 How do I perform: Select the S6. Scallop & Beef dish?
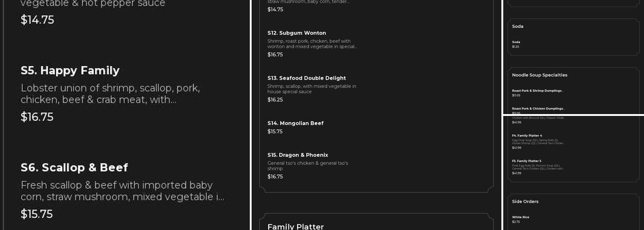point(74,168)
